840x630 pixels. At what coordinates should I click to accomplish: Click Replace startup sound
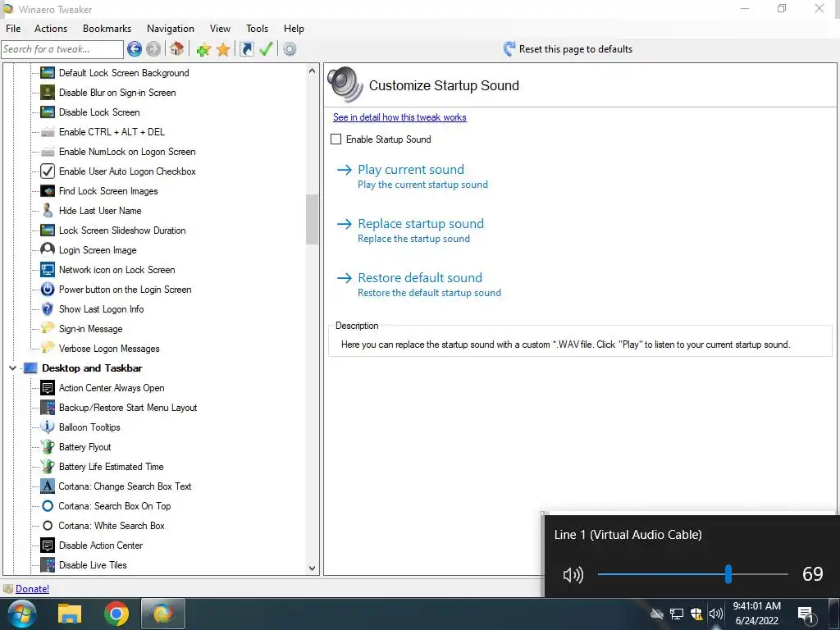pos(421,224)
